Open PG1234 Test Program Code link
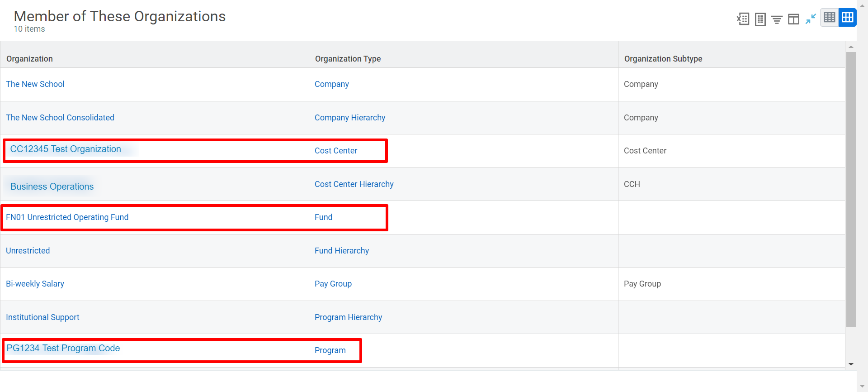Screen dimensions: 868x392 click(63, 348)
